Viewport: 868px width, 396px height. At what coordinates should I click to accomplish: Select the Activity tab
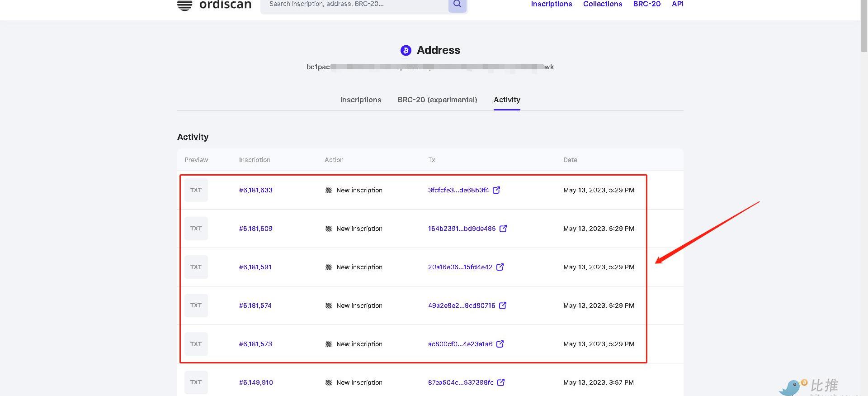(x=507, y=100)
